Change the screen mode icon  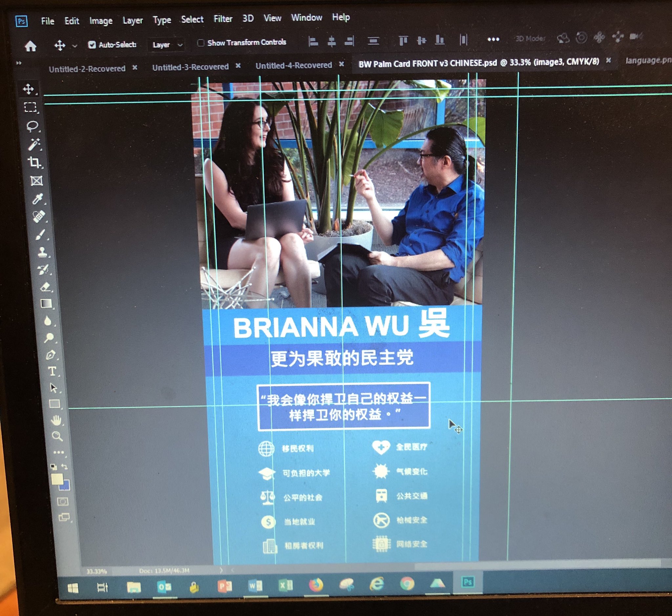64,517
